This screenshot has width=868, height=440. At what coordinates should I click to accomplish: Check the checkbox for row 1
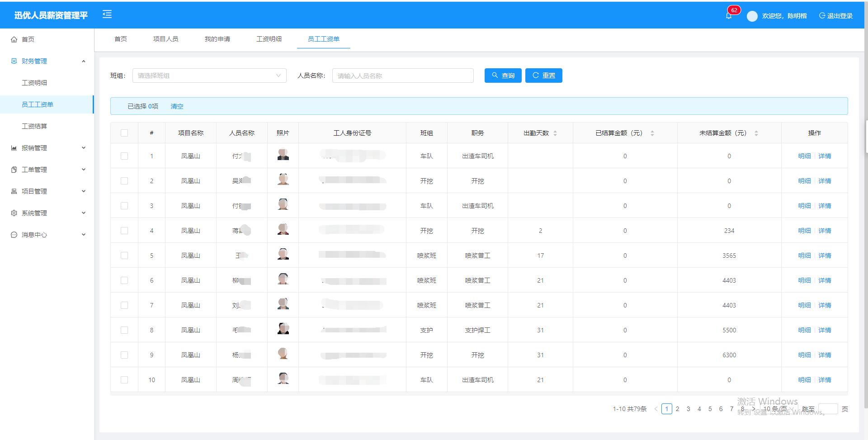[x=124, y=156]
